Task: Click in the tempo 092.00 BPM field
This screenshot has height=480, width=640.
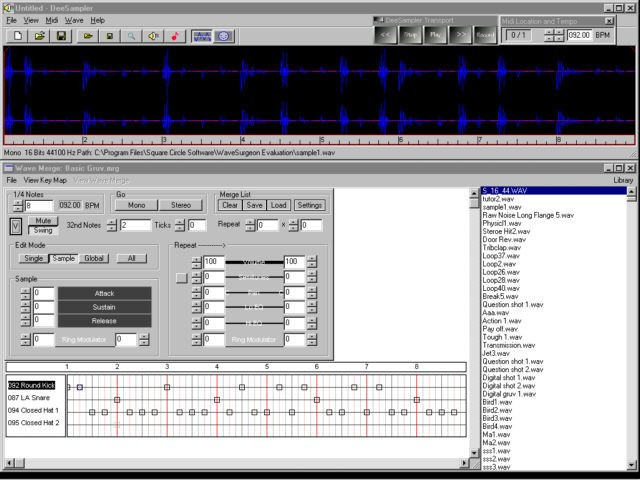Action: click(579, 35)
